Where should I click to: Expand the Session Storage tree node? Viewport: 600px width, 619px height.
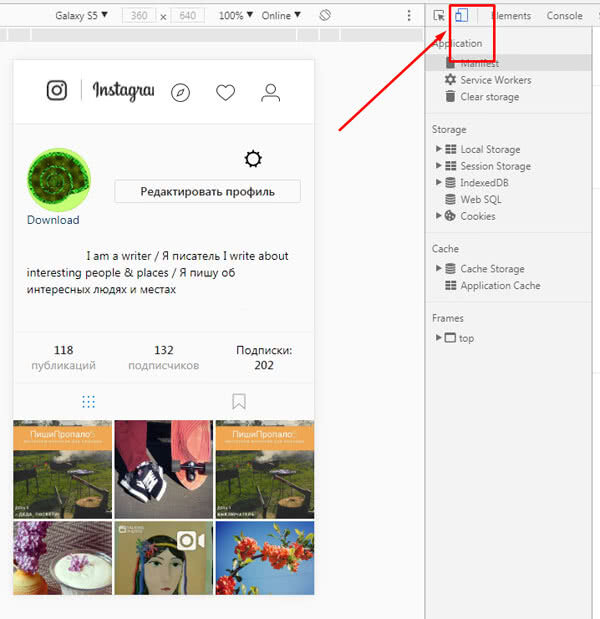point(438,165)
